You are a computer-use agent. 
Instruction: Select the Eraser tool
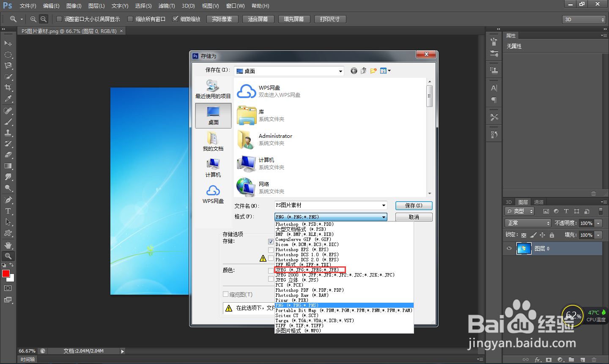point(8,155)
